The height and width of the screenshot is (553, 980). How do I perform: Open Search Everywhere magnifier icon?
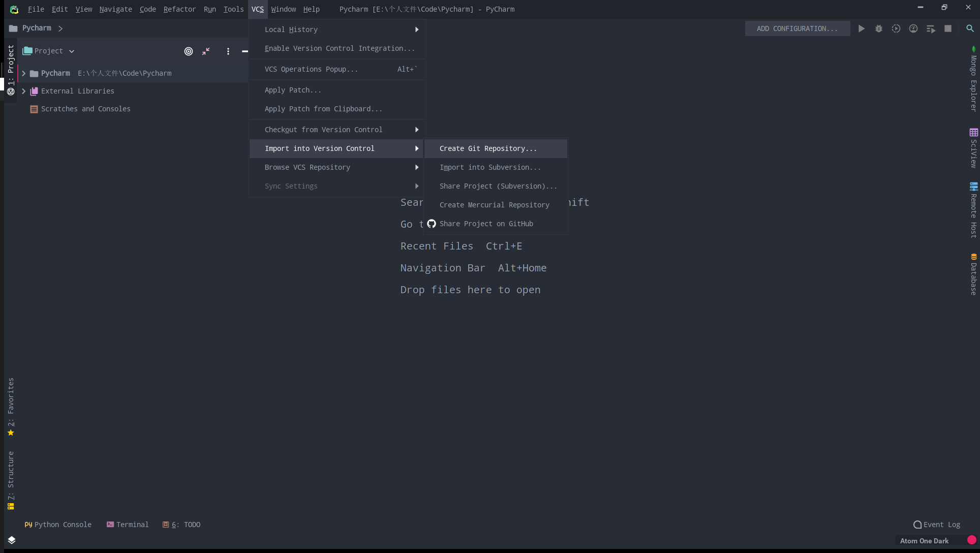[x=970, y=28]
